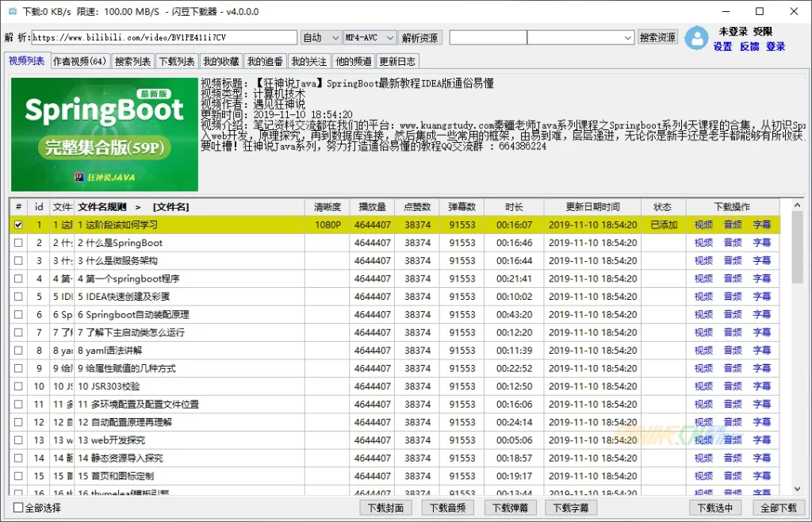
Task: Click the SpringBoot video cover thumbnail
Action: click(104, 134)
